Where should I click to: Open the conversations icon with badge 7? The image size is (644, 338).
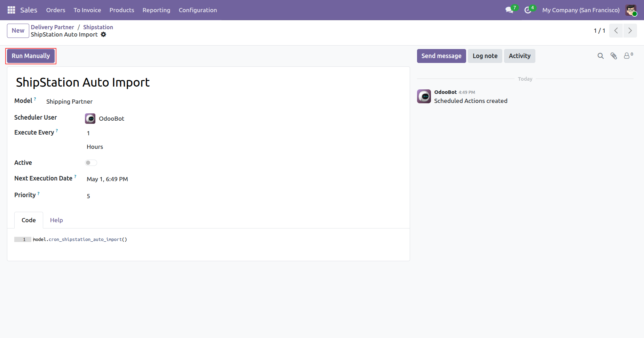pos(510,10)
